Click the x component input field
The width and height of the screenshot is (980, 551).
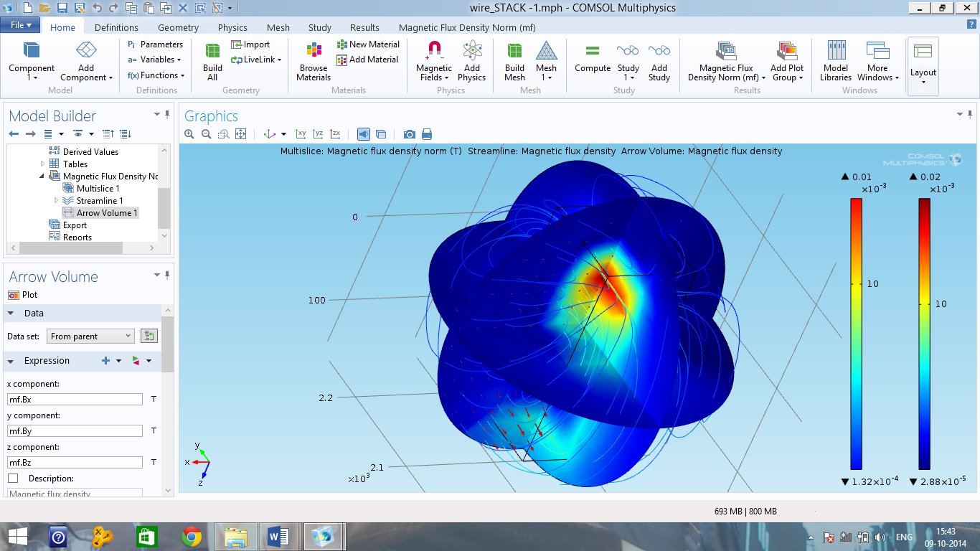(x=75, y=400)
